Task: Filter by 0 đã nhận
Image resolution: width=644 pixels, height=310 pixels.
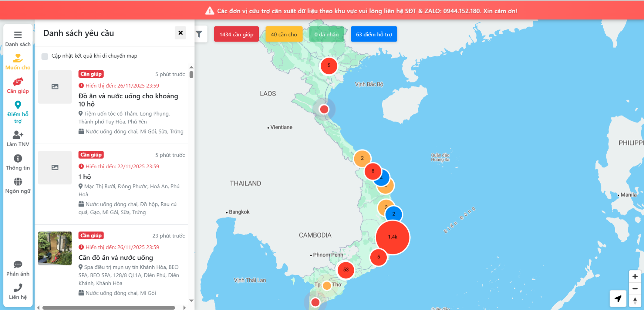Action: pos(326,34)
